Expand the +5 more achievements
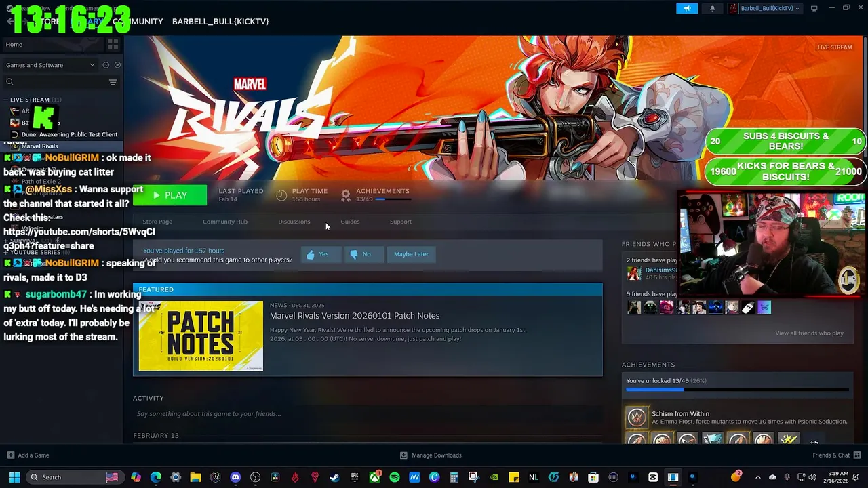 point(814,442)
